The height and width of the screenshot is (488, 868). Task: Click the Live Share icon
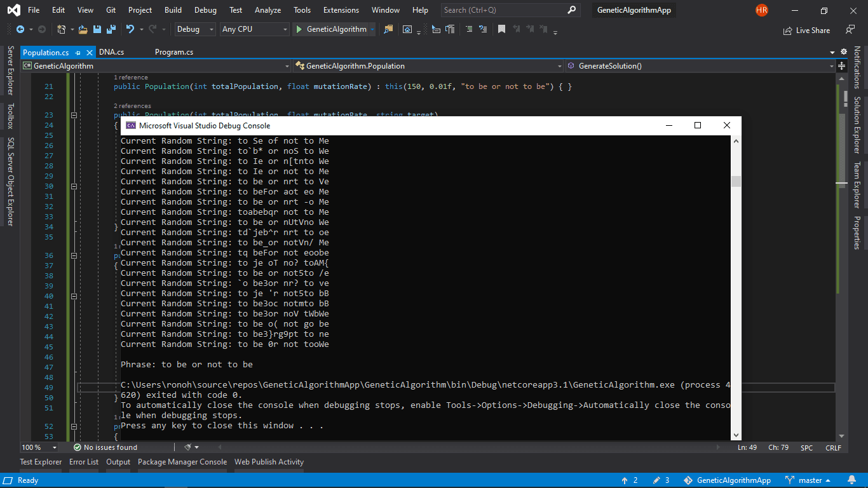789,30
